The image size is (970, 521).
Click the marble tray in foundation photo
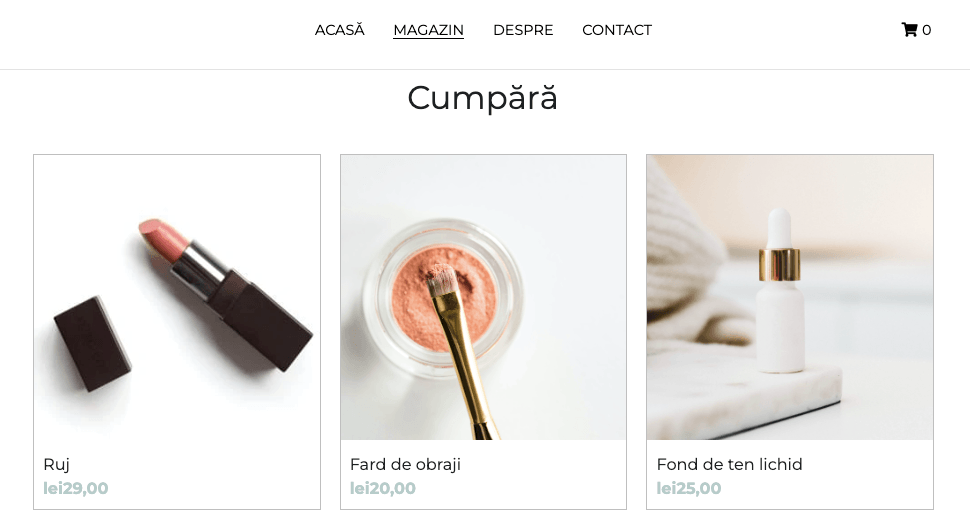pos(742,396)
